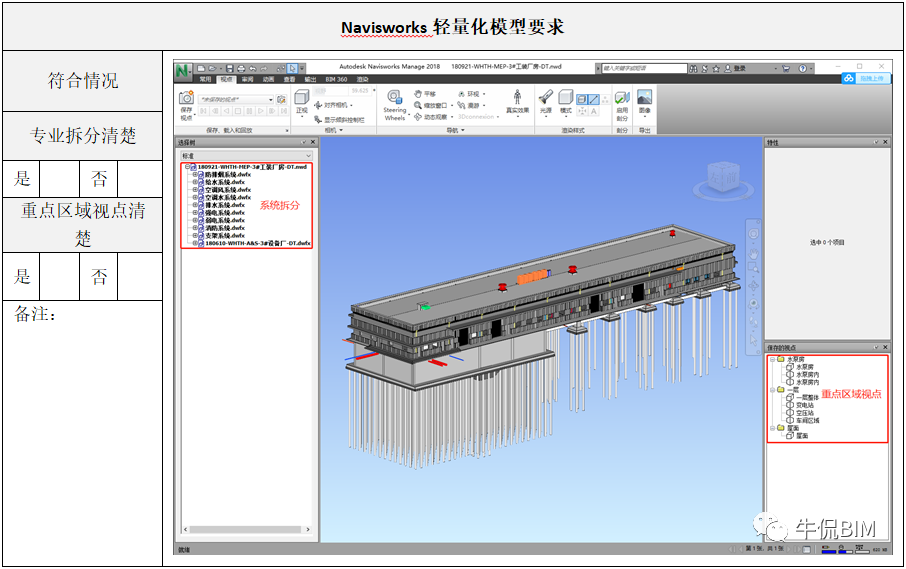This screenshot has height=569, width=906.
Task: Click the Redo arrow in quick access toolbar
Action: coord(263,68)
